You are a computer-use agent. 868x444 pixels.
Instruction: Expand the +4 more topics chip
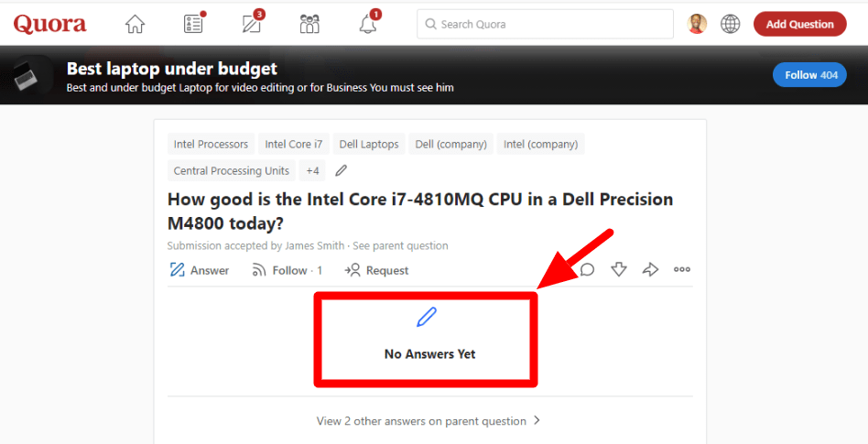[x=313, y=170]
